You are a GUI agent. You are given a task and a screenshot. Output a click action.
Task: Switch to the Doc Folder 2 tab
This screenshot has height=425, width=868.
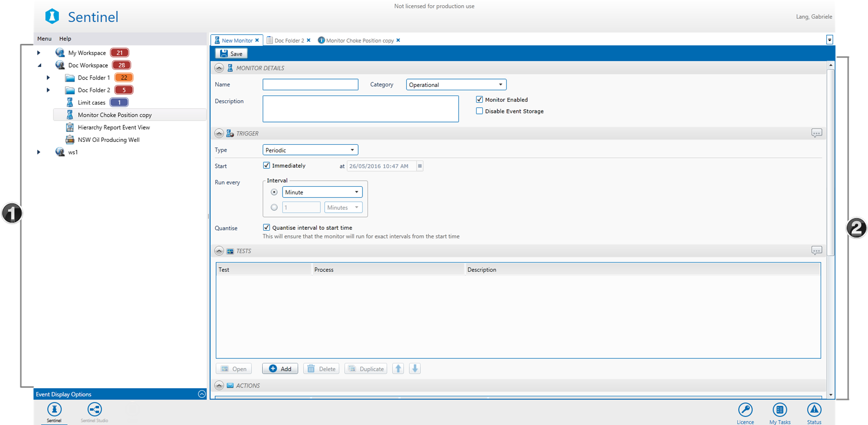[x=289, y=41]
